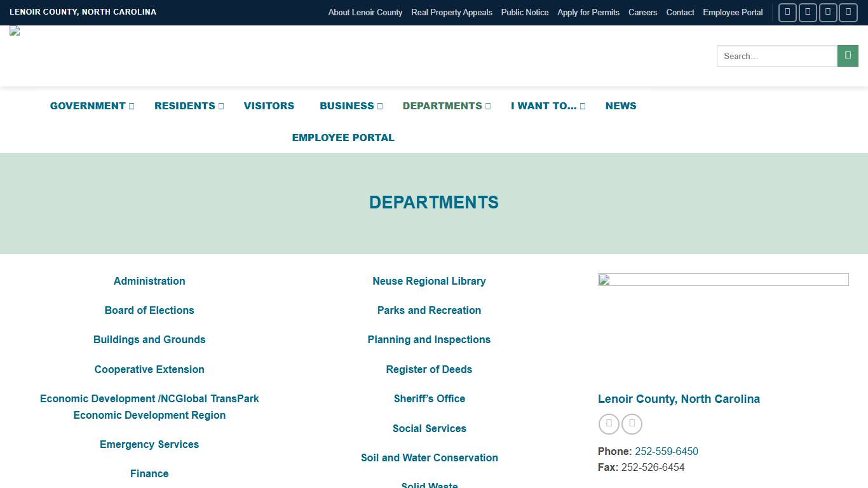Select the Board of Elections link
Image resolution: width=868 pixels, height=488 pixels.
(149, 310)
